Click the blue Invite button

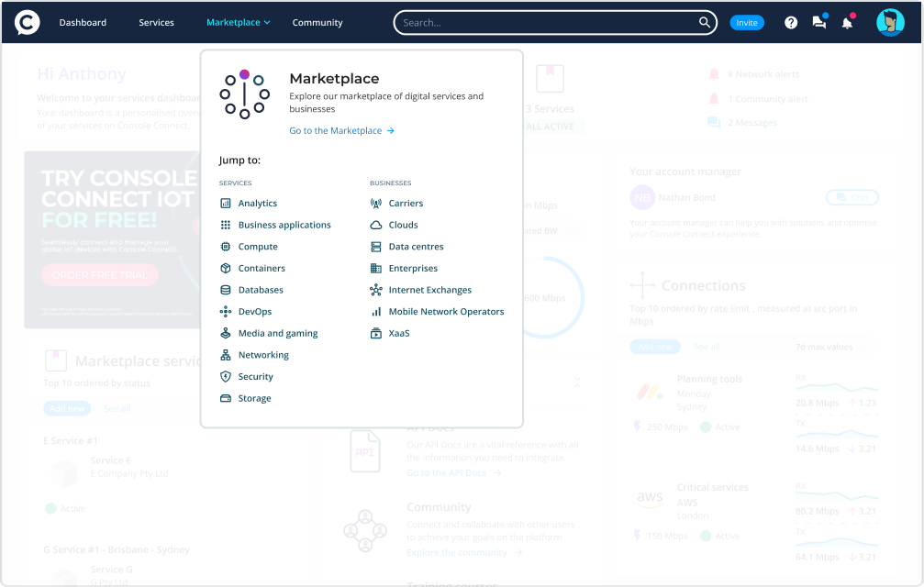(x=747, y=22)
